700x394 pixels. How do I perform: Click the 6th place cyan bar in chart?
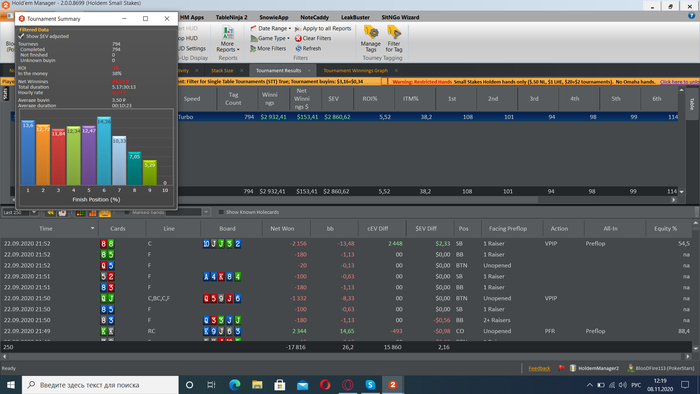(104, 151)
